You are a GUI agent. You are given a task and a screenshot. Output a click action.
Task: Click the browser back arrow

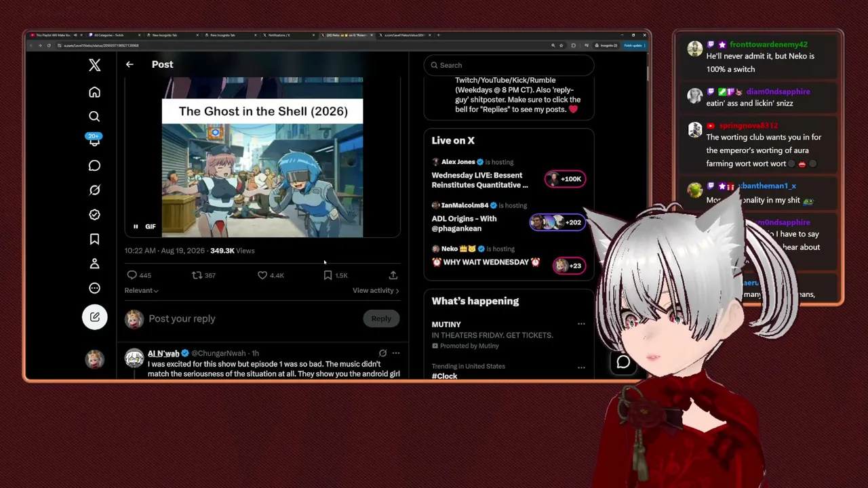(x=31, y=45)
